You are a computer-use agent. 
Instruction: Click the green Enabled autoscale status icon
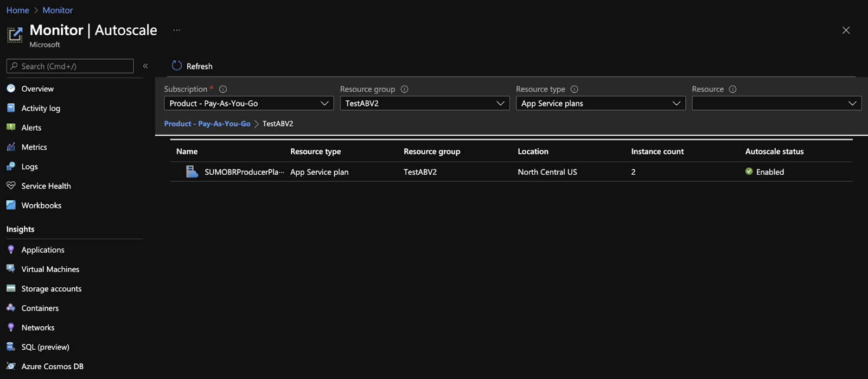pos(749,172)
